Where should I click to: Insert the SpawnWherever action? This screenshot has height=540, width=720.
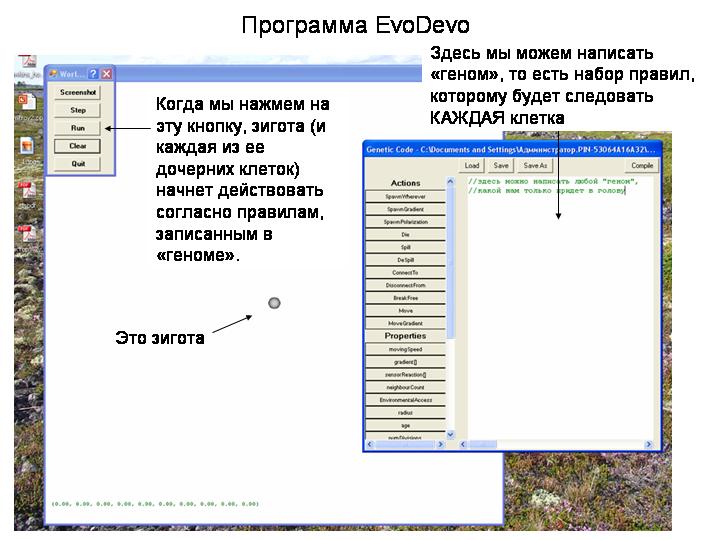pos(405,197)
